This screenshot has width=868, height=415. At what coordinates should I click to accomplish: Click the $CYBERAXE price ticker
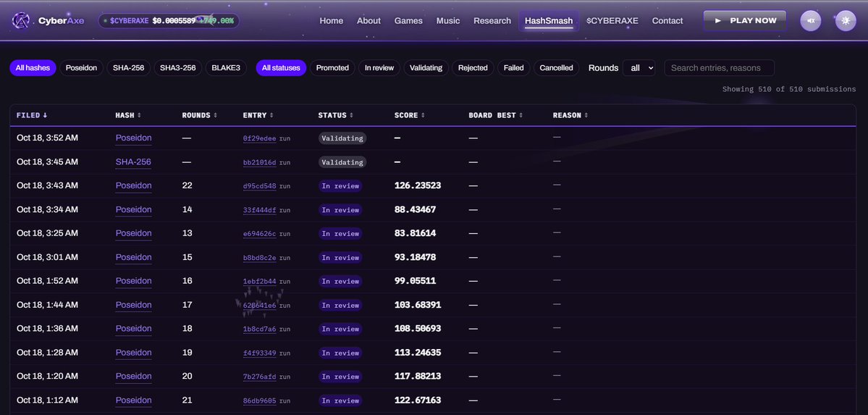click(169, 21)
